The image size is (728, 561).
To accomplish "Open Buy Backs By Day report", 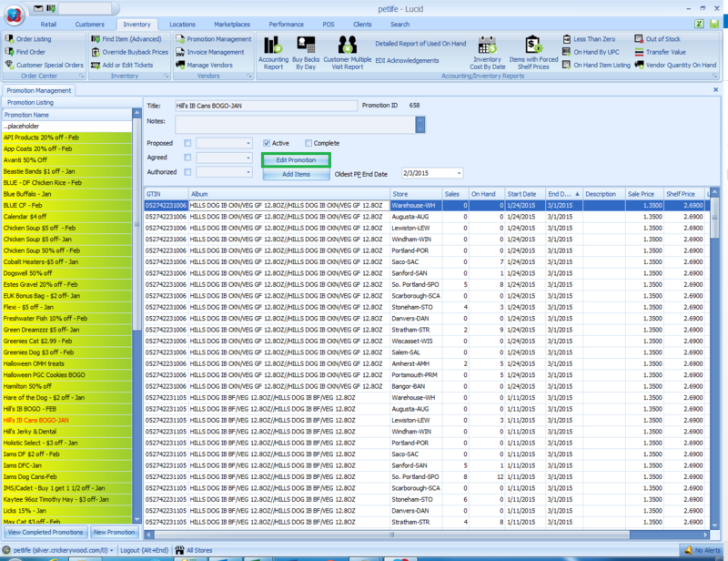I will (x=306, y=53).
